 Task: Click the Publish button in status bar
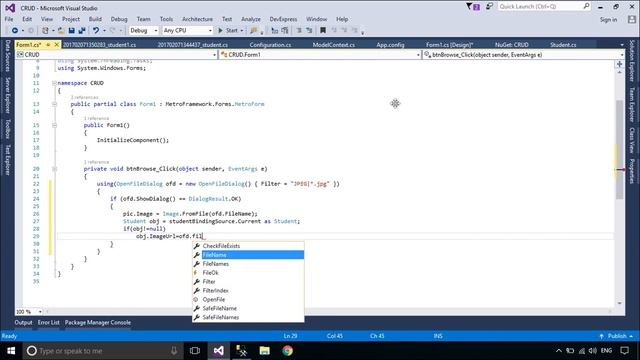[616, 336]
